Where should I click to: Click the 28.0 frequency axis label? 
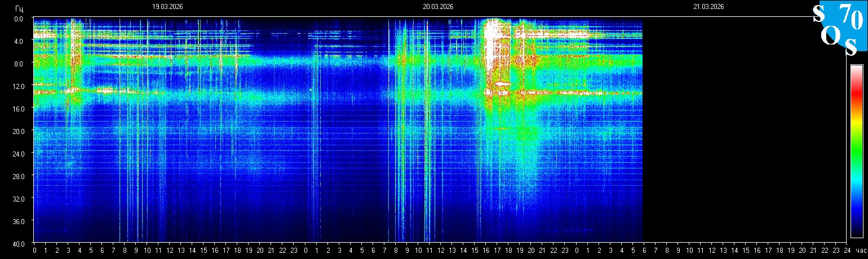click(x=18, y=176)
